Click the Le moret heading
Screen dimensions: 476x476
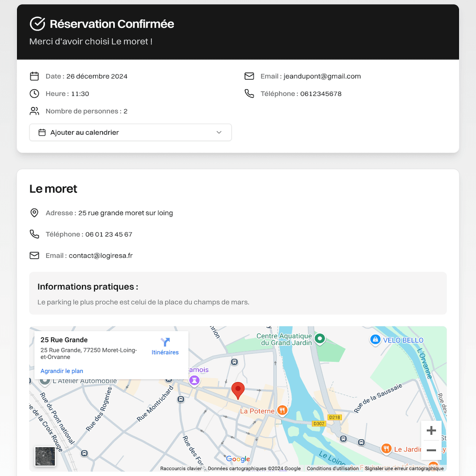(53, 189)
